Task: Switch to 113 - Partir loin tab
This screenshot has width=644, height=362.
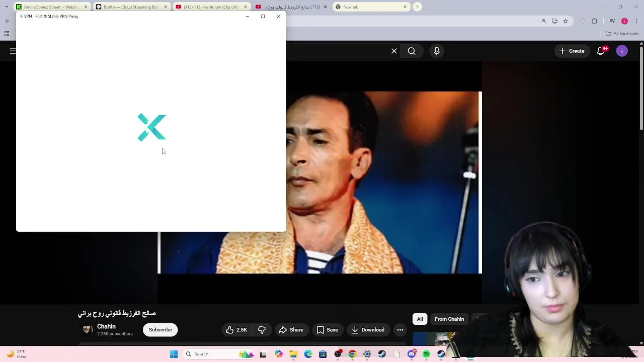Action: (x=211, y=7)
